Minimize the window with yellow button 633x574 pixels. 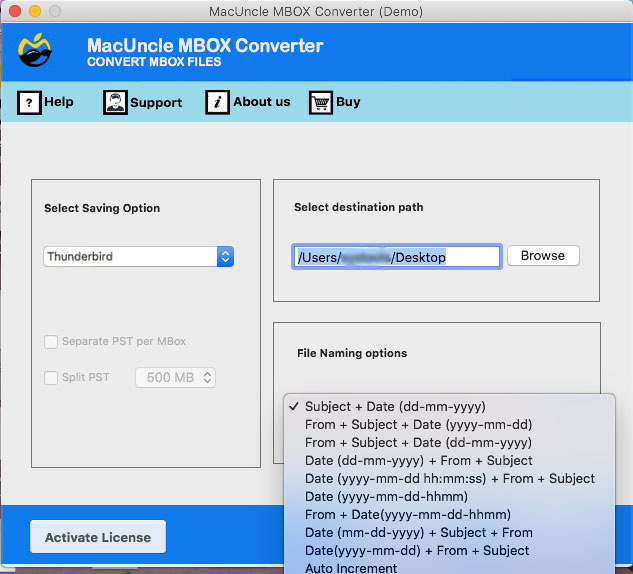coord(35,11)
